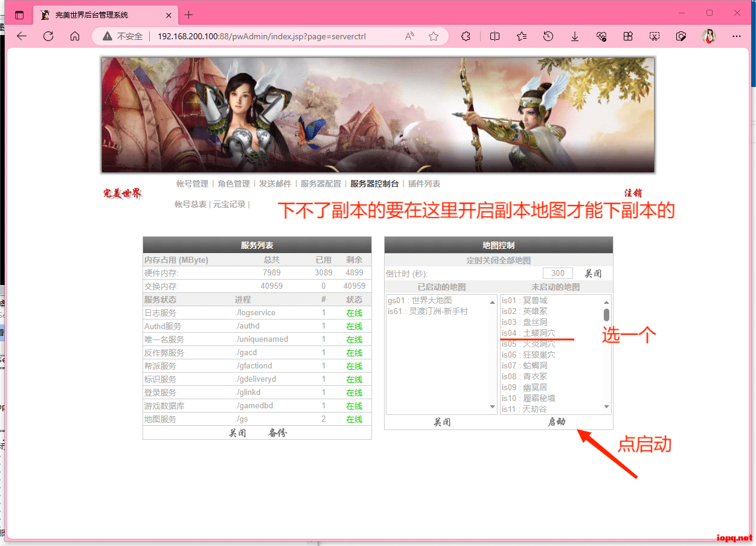Click 启动 under unstarted maps list
756x546 pixels.
point(556,422)
